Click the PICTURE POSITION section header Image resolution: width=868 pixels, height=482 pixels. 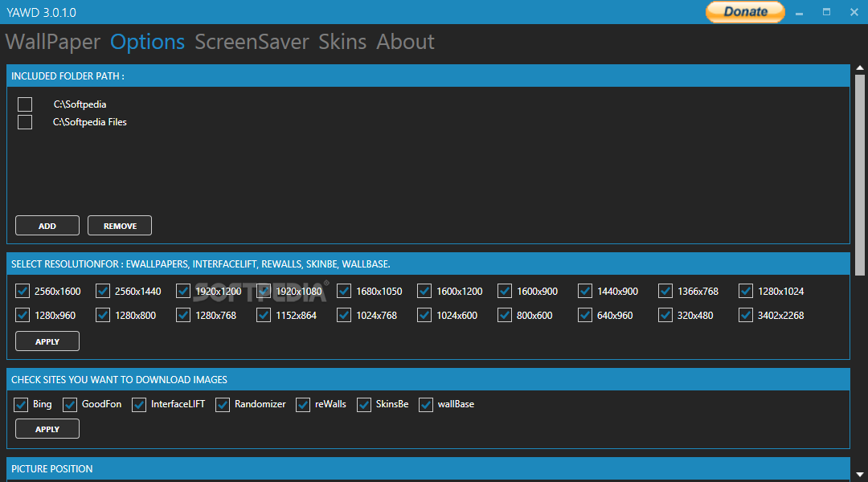(x=428, y=468)
